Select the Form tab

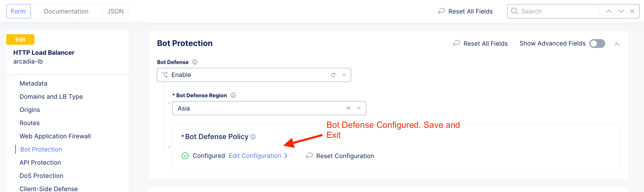point(18,11)
